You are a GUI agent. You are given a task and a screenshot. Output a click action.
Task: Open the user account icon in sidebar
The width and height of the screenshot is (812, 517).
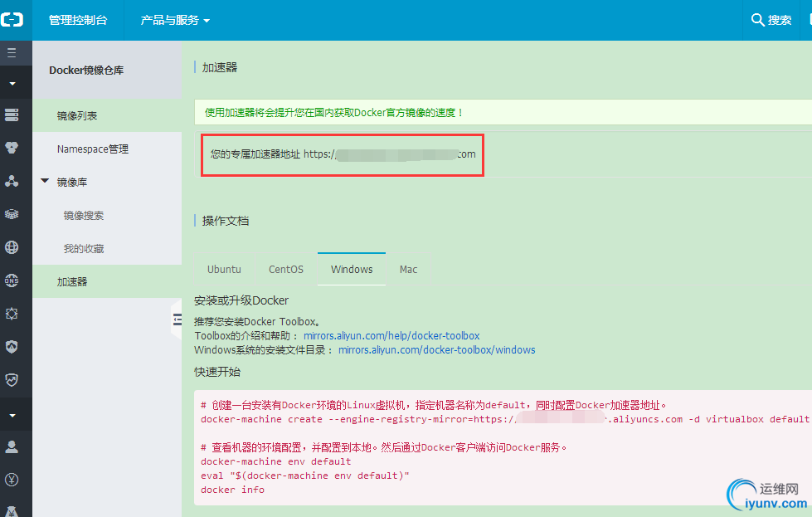coord(12,446)
